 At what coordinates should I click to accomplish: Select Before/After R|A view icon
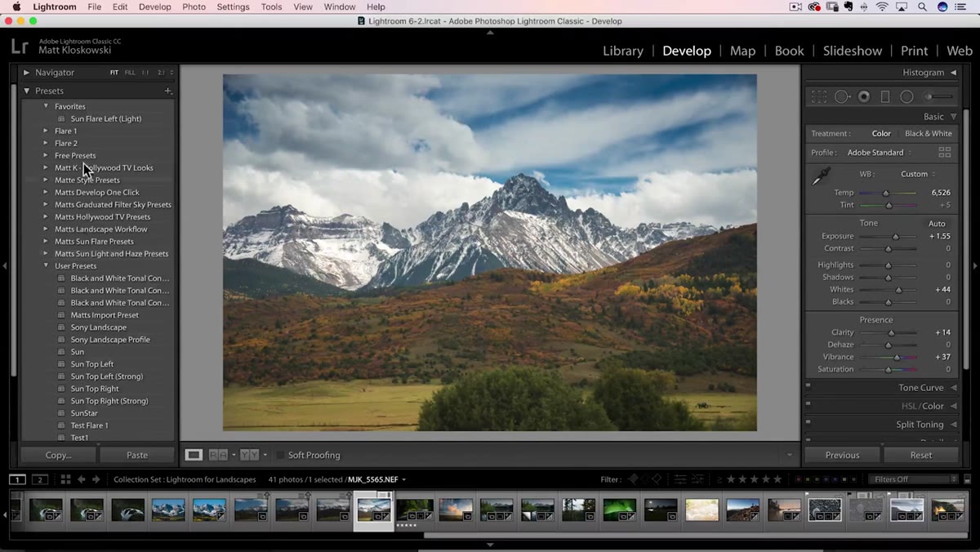(x=218, y=455)
